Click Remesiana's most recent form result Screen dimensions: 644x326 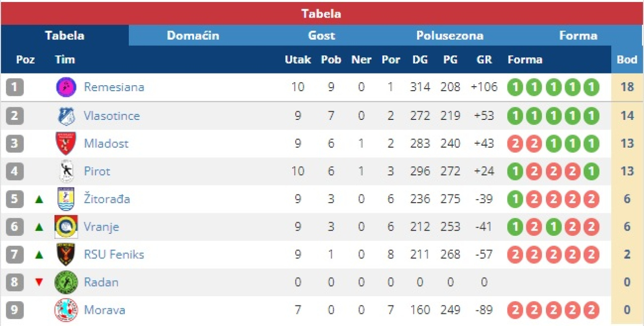tap(591, 87)
